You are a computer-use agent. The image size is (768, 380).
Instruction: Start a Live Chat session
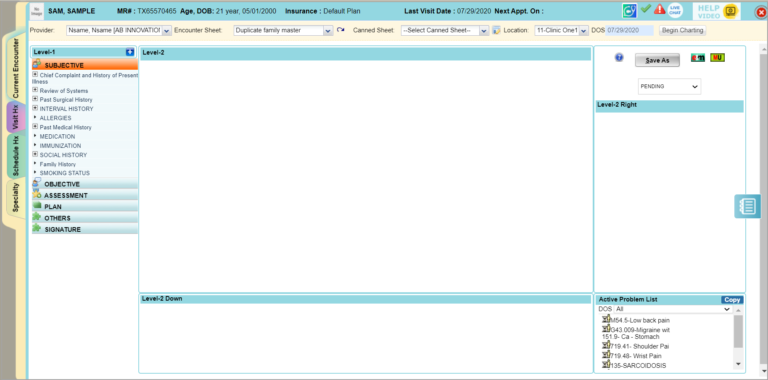tap(675, 10)
